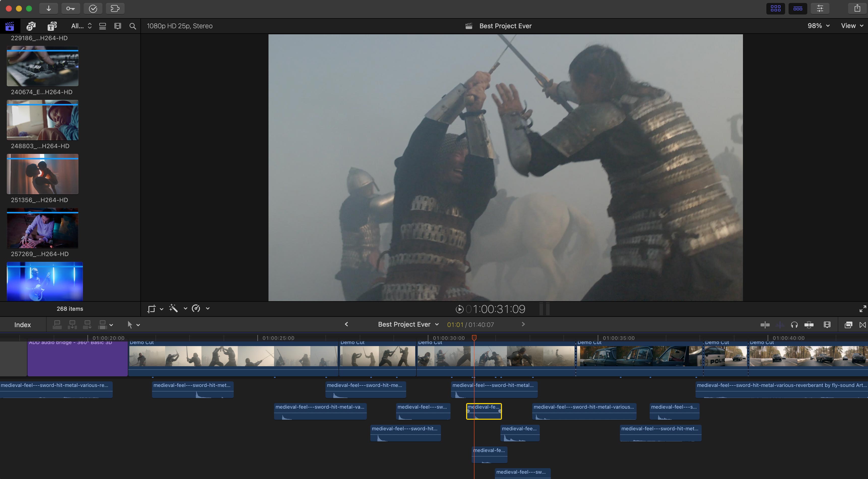Toggle the Inspector sliders button
Screen dimensions: 868x479
coord(820,8)
